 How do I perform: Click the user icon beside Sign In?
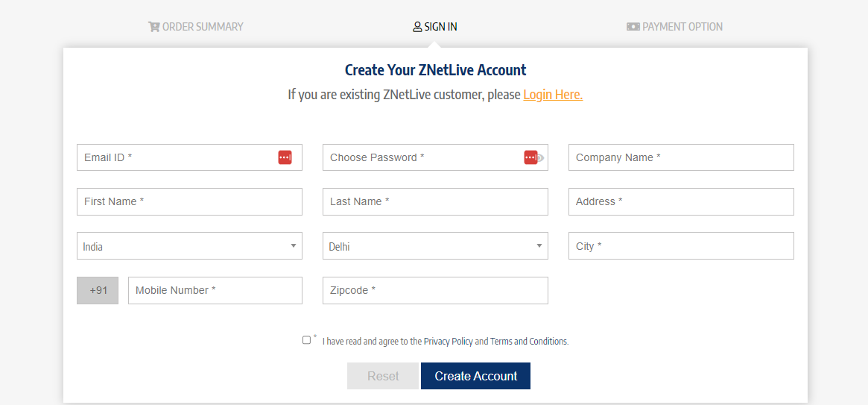[417, 27]
